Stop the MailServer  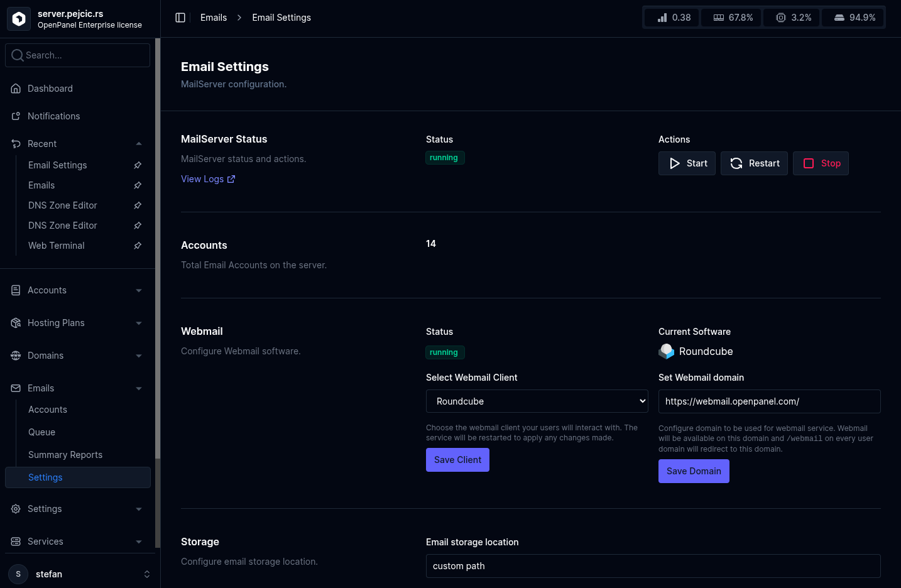tap(821, 163)
